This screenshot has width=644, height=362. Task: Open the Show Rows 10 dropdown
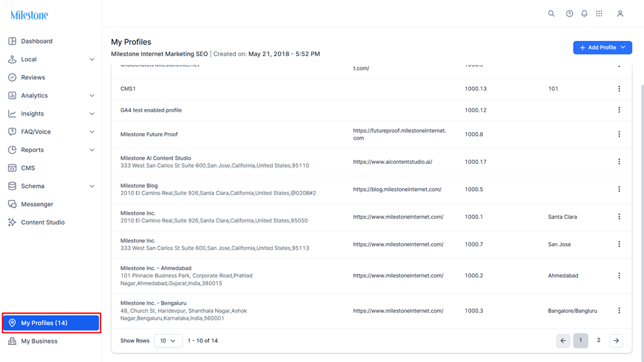(168, 341)
